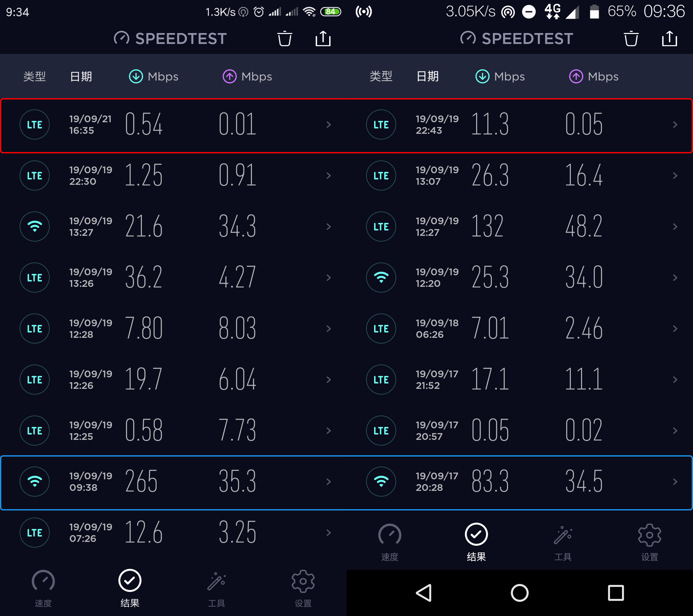Select LTE icon for 19/09/17 20:57 test
The height and width of the screenshot is (616, 693).
tap(381, 431)
